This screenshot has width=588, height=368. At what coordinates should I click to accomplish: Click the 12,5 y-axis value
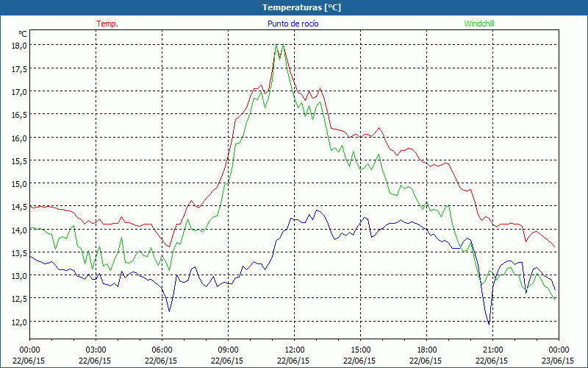pos(20,298)
